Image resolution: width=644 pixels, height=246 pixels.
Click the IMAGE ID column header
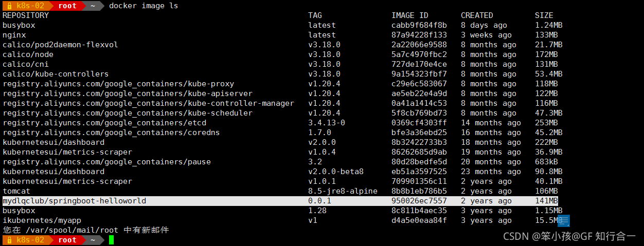pyautogui.click(x=409, y=15)
